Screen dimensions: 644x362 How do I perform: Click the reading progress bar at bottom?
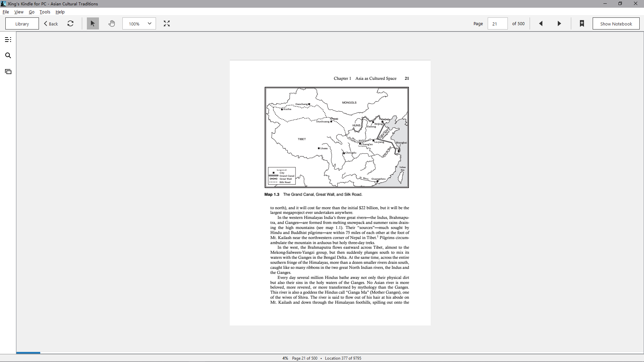coord(330,353)
